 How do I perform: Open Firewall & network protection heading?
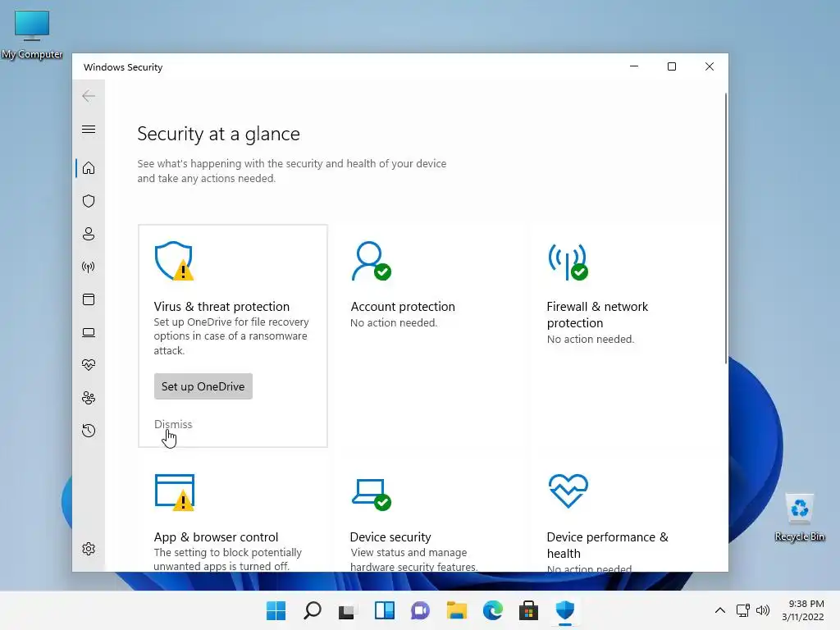[x=597, y=314]
